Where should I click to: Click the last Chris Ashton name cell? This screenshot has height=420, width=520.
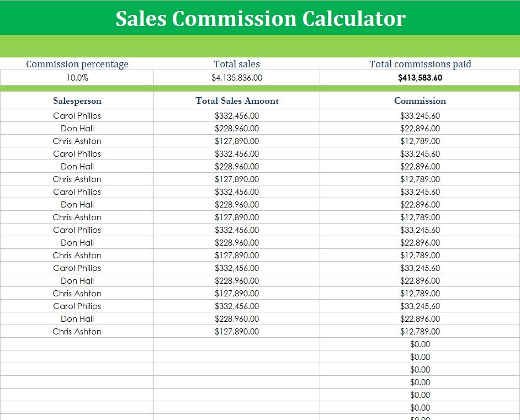tap(77, 332)
